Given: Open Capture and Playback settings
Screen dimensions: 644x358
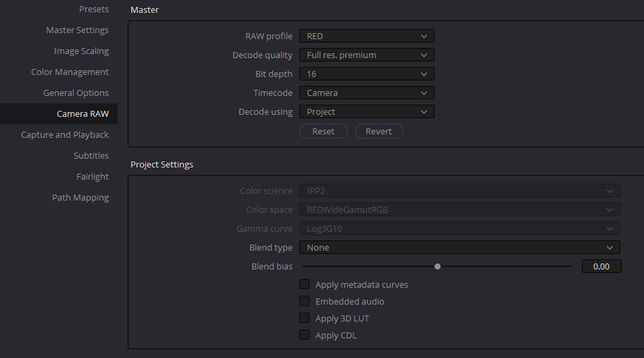Looking at the screenshot, I should tap(64, 135).
